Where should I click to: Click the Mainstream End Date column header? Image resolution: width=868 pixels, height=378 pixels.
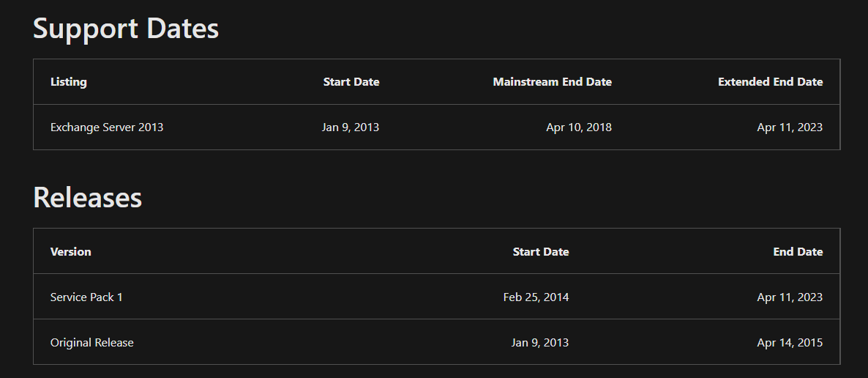553,82
